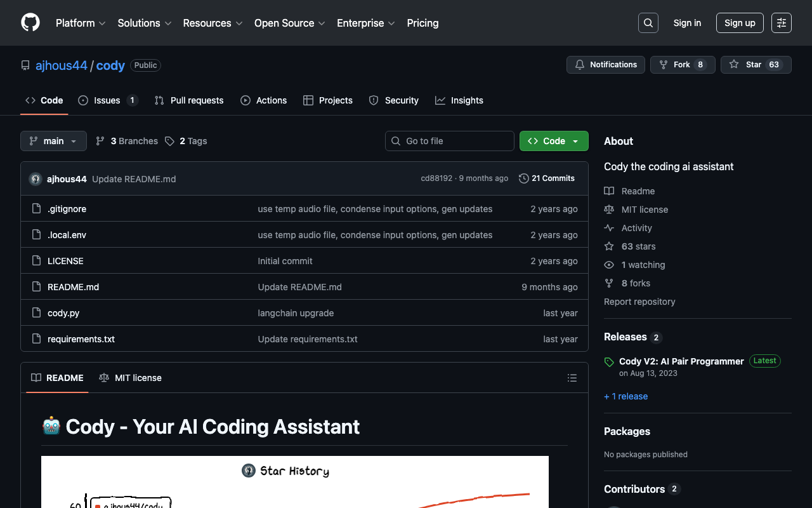812x508 pixels.
Task: Open the green Code dropdown
Action: tap(553, 141)
